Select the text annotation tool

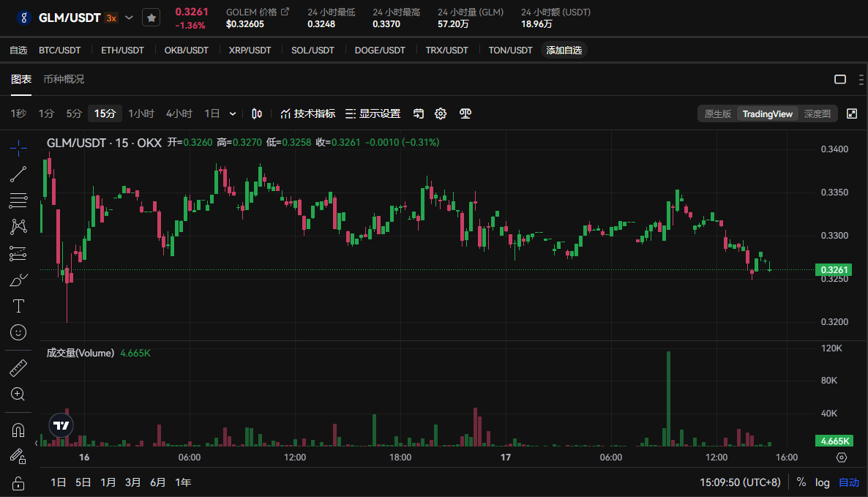click(18, 305)
